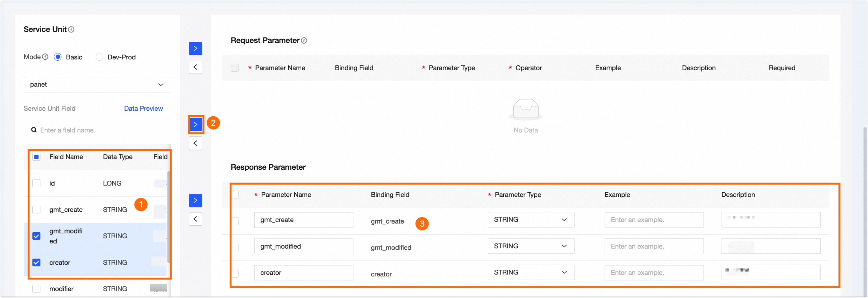Uncheck the gmt_modified field checkbox in Service Unit list

[36, 236]
